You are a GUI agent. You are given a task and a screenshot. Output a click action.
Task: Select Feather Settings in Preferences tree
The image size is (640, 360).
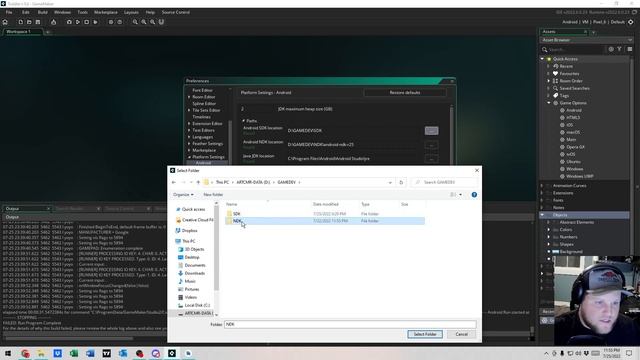pyautogui.click(x=207, y=144)
